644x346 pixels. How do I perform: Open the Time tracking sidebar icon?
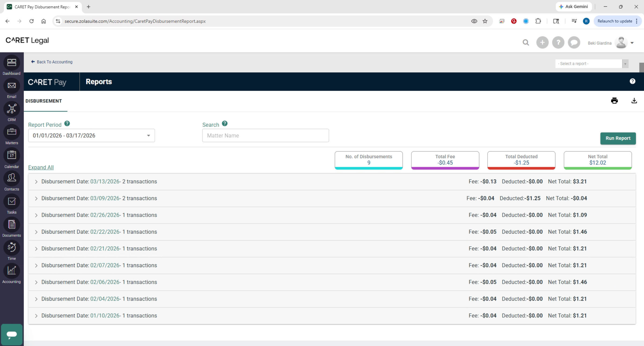click(x=12, y=248)
